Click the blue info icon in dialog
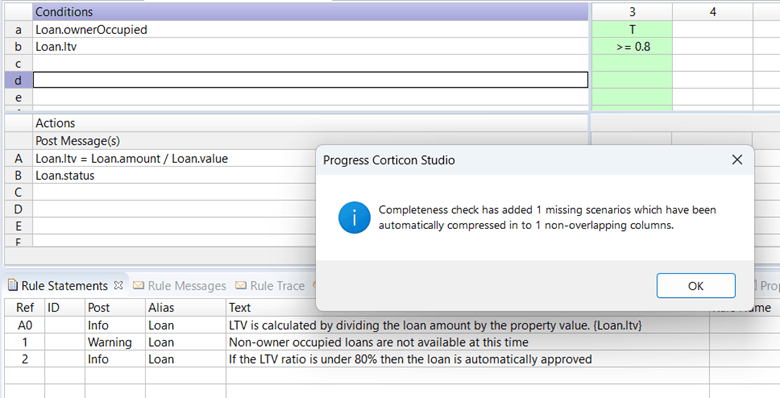Screen dimensions: 780x398 tap(354, 217)
